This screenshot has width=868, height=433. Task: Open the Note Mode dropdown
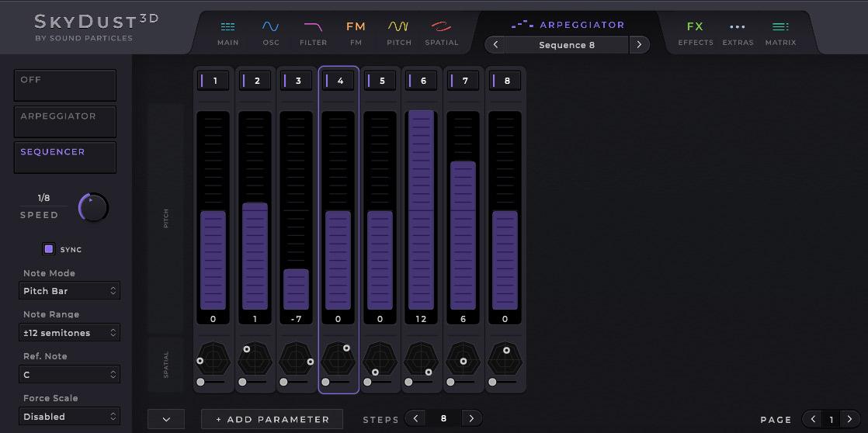tap(69, 291)
